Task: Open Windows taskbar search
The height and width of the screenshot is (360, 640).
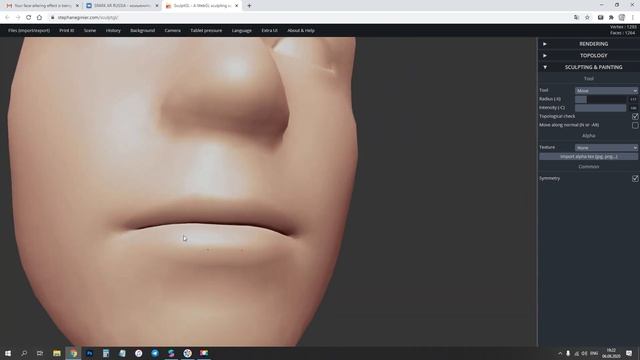Action: pos(24,353)
